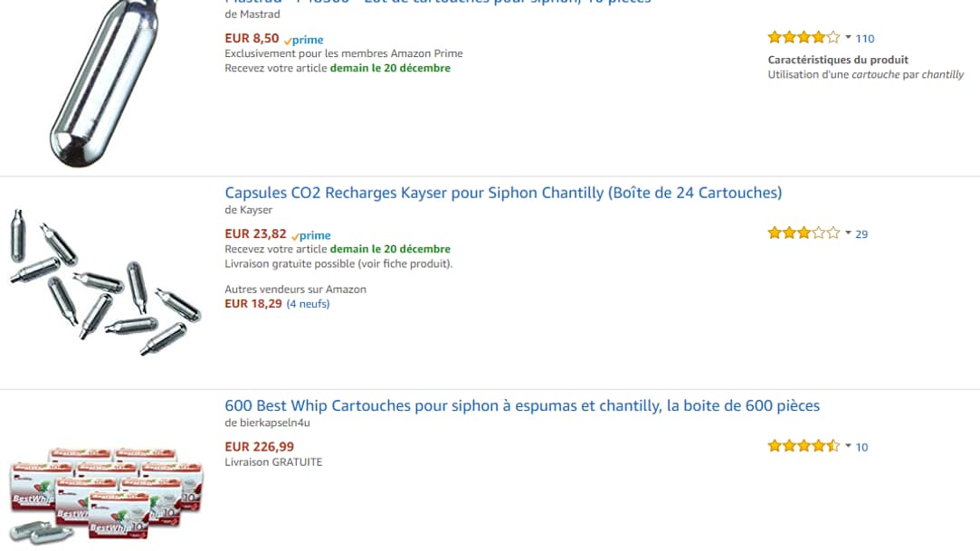The image size is (980, 551).
Task: Open Mastrad single cartridge product image
Action: pyautogui.click(x=100, y=83)
